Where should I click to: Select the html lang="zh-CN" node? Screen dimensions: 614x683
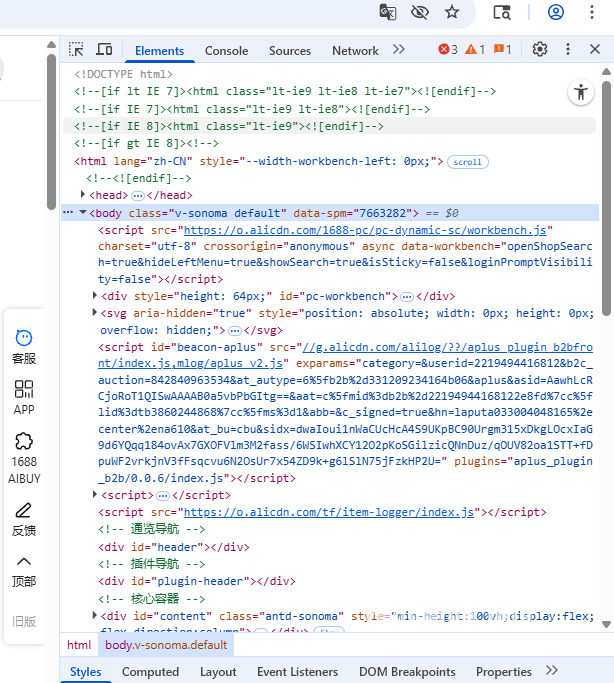tap(259, 162)
